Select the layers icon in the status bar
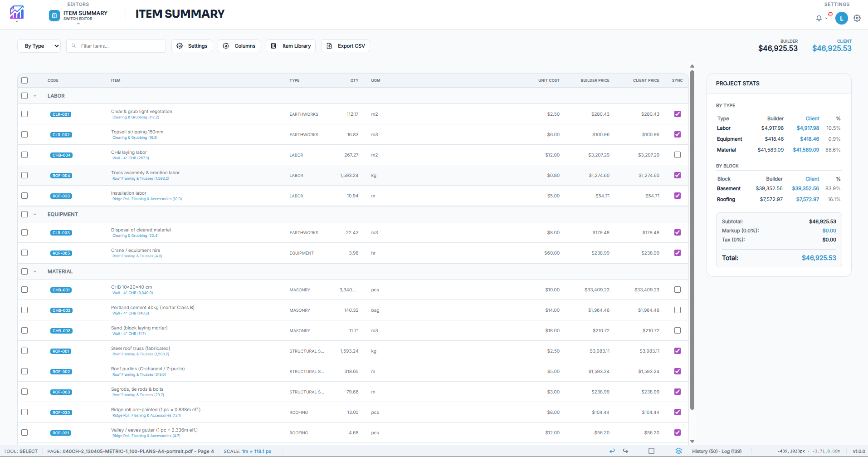868x457 pixels. click(679, 451)
